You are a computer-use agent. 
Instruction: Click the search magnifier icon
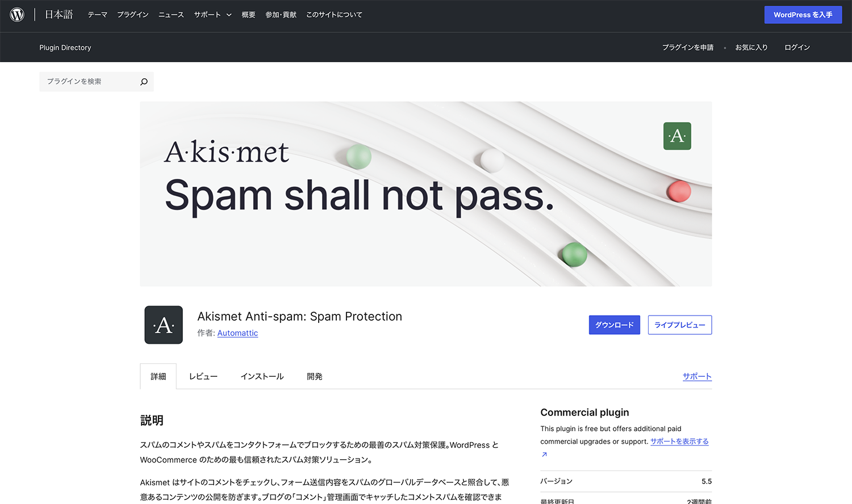pyautogui.click(x=144, y=82)
